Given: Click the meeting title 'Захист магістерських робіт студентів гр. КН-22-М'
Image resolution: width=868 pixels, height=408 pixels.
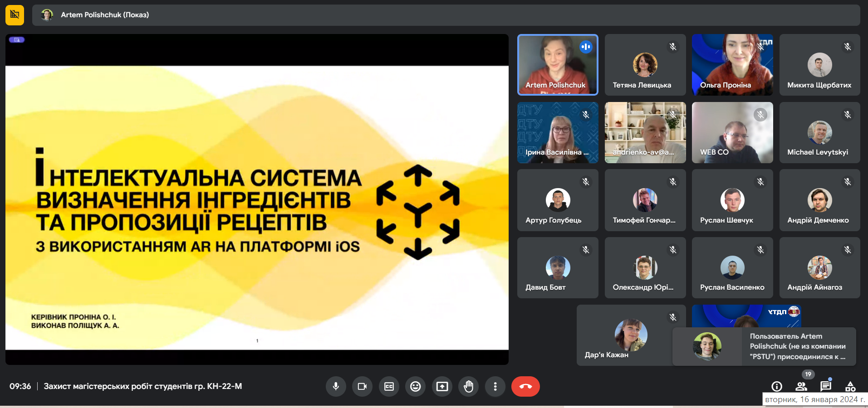Looking at the screenshot, I should (x=143, y=386).
